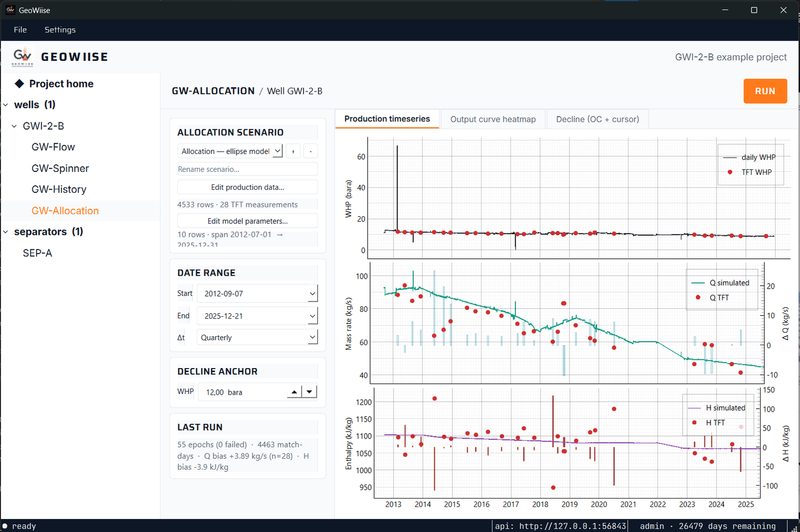Select GW-Allocation in the sidebar

point(65,211)
